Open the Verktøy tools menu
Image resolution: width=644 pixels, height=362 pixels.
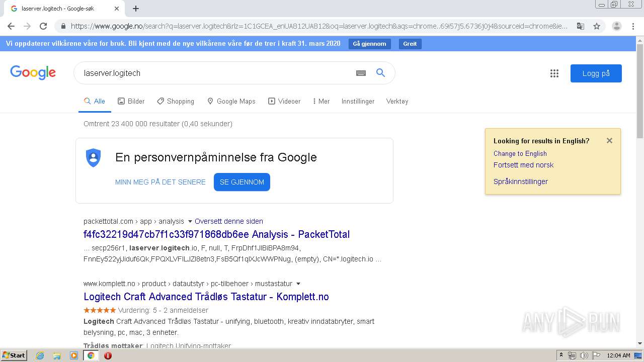(x=397, y=101)
